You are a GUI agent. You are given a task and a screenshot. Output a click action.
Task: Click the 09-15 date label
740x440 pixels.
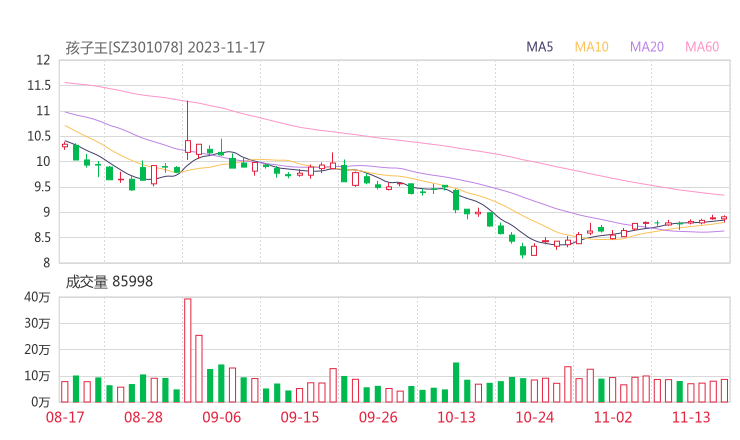click(300, 417)
